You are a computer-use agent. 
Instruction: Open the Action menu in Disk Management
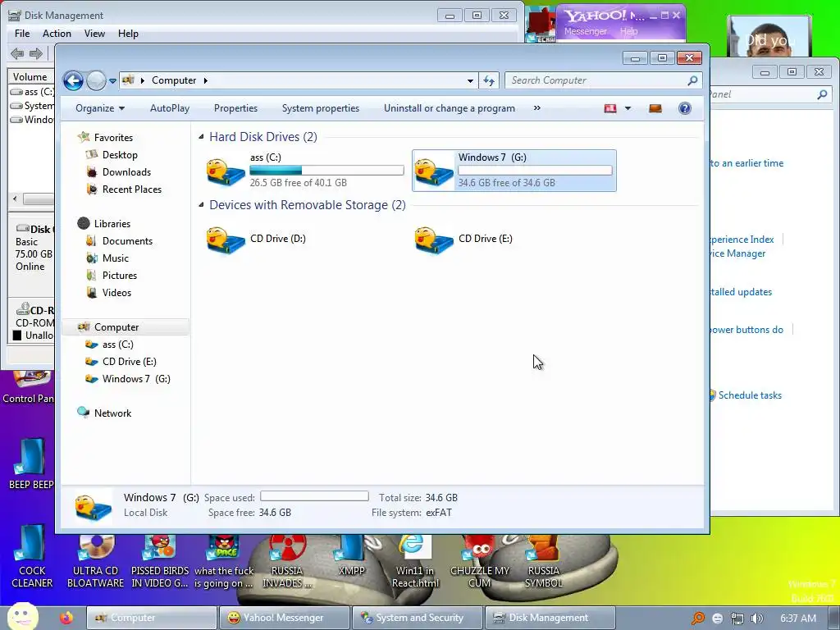coord(57,34)
